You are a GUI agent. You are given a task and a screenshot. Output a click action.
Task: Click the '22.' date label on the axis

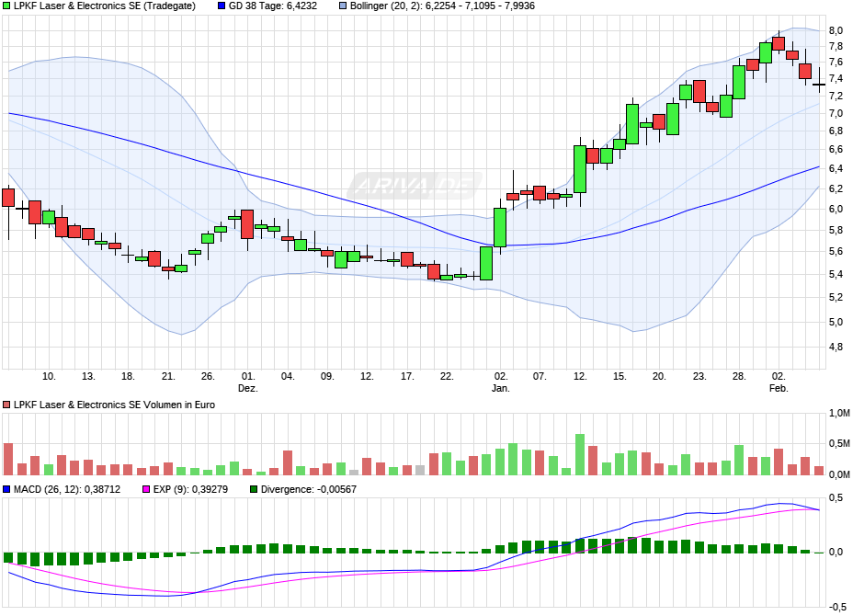(x=447, y=376)
